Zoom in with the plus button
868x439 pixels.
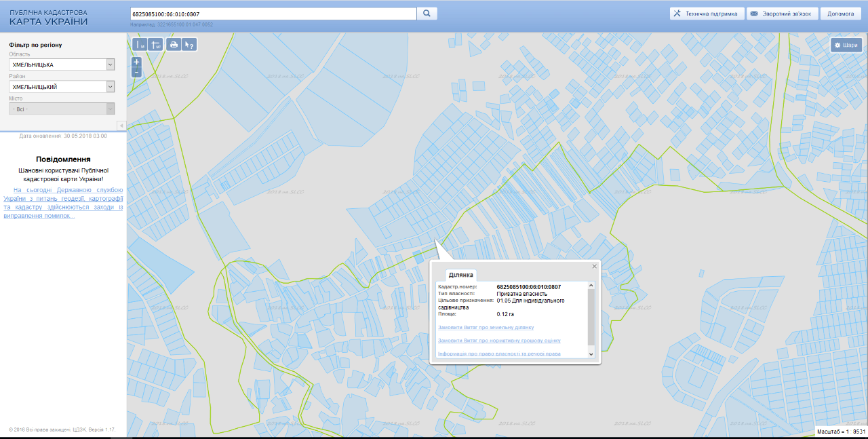(136, 62)
